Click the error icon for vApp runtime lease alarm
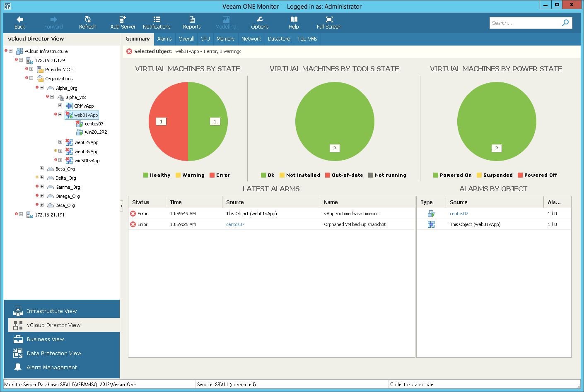Screen dimensions: 584x392 coord(133,214)
